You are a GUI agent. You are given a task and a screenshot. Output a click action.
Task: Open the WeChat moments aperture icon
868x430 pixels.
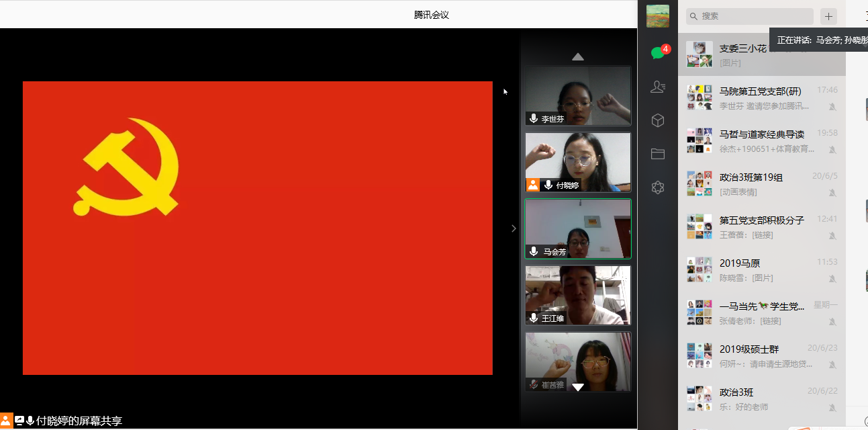point(658,188)
